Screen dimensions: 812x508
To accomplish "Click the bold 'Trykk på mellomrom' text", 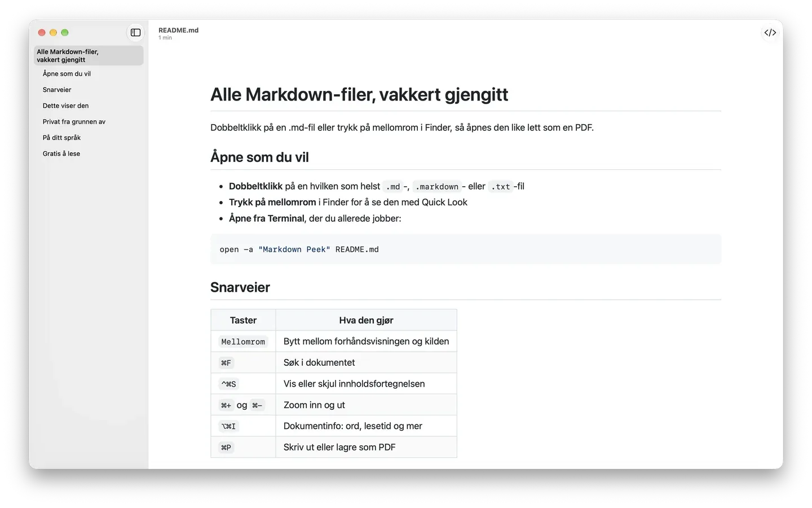I will point(272,202).
